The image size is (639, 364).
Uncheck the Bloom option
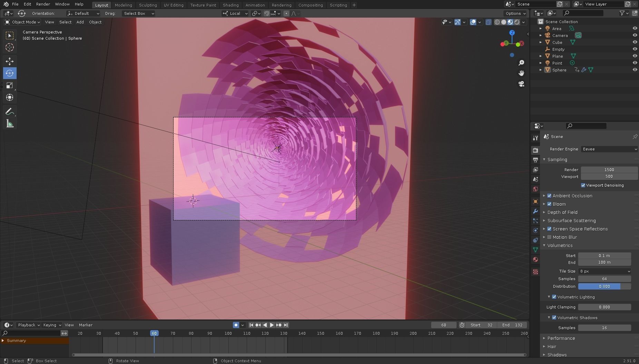coord(549,204)
